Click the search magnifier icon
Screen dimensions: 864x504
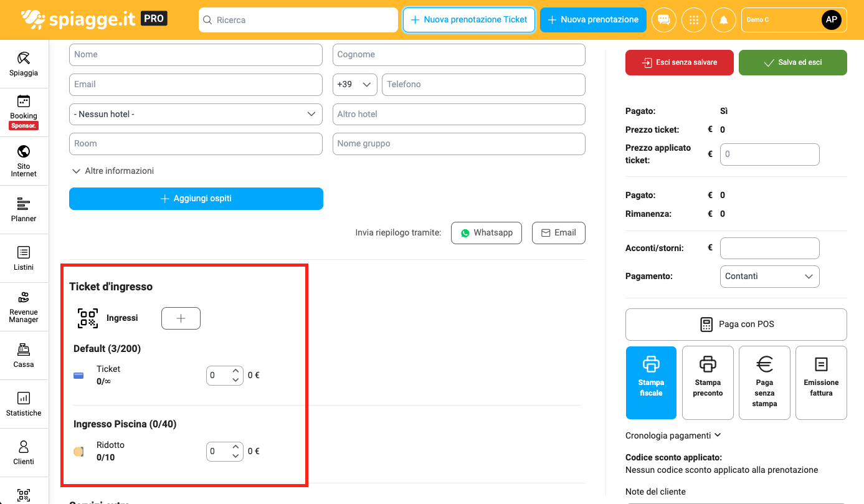[x=207, y=20]
